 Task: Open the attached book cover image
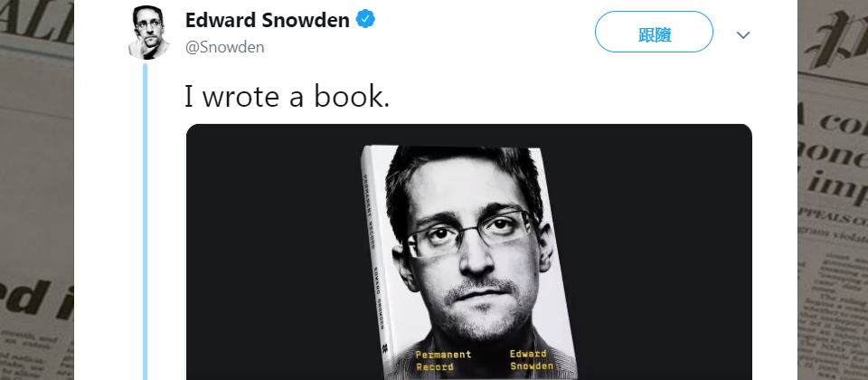click(x=469, y=252)
